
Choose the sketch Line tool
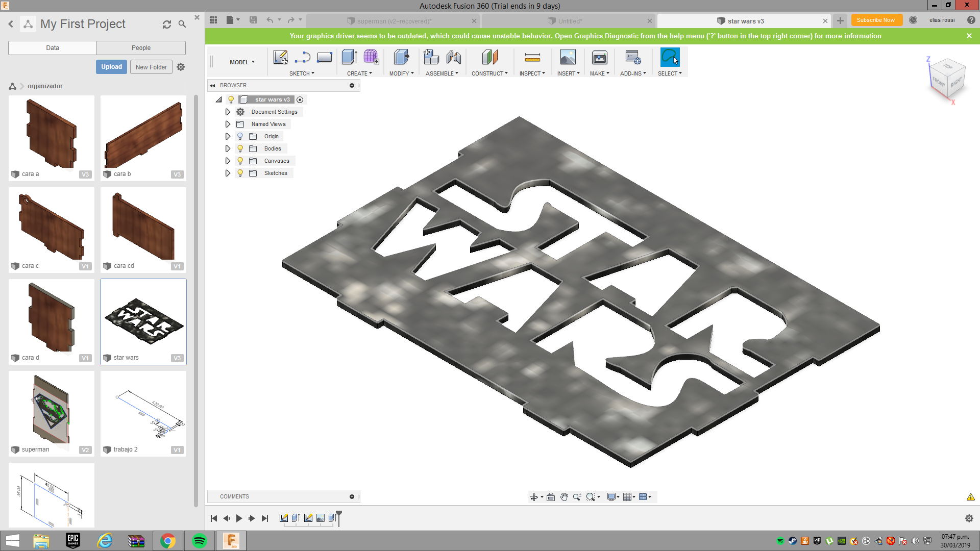pos(303,57)
